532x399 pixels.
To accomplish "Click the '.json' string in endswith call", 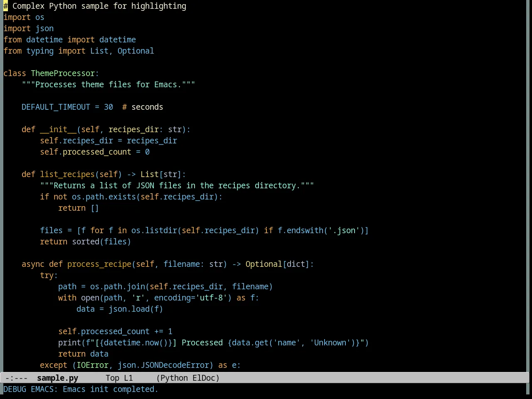I will 344,230.
